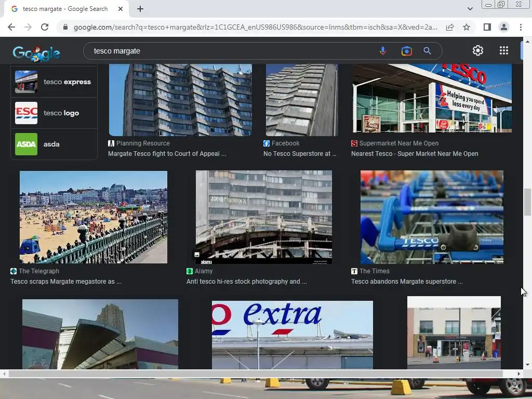
Task: Share this page via the share icon
Action: click(450, 27)
